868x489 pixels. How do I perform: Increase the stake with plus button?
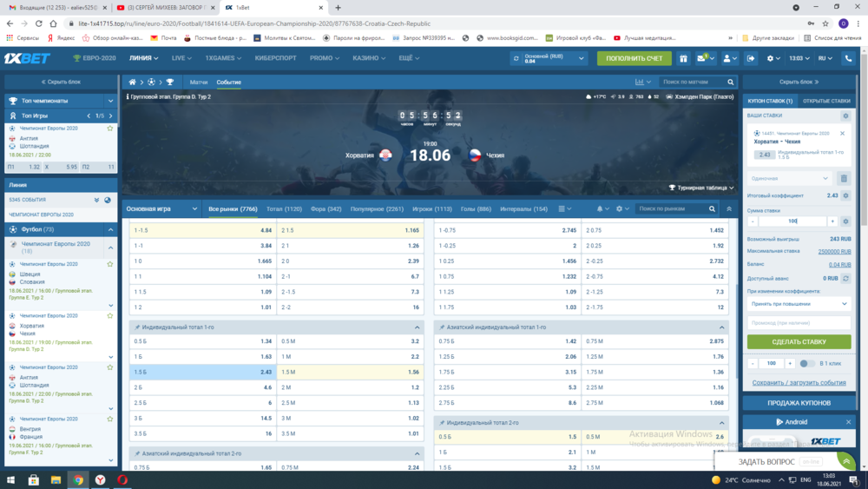coord(832,221)
